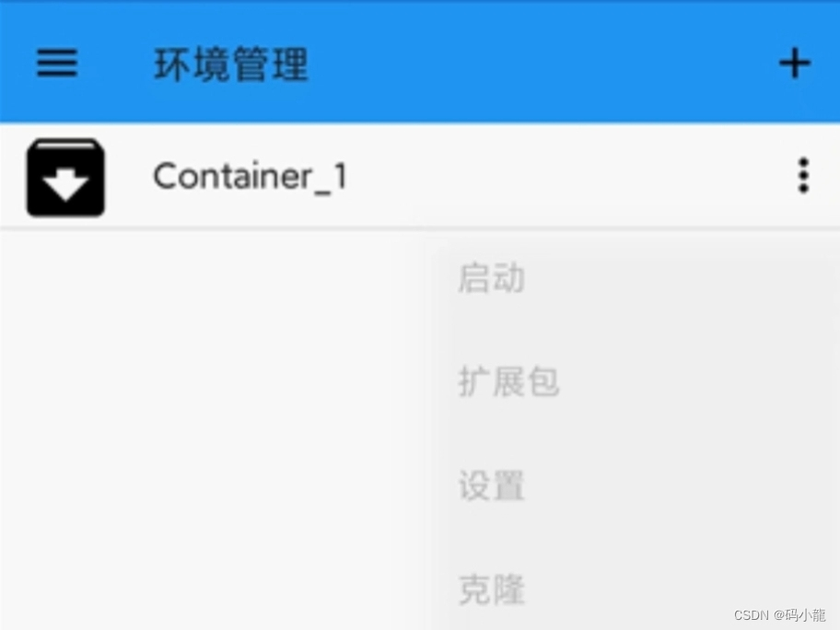Add a new container with plus icon

pos(795,64)
